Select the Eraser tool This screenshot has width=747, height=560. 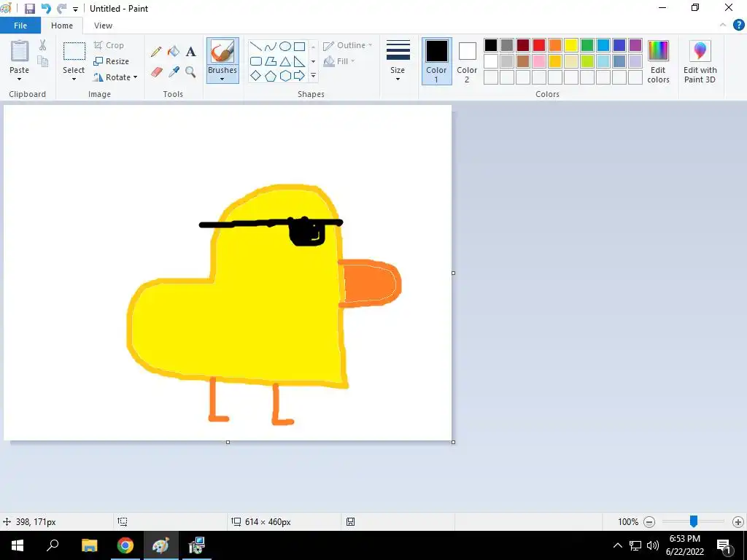pos(156,72)
